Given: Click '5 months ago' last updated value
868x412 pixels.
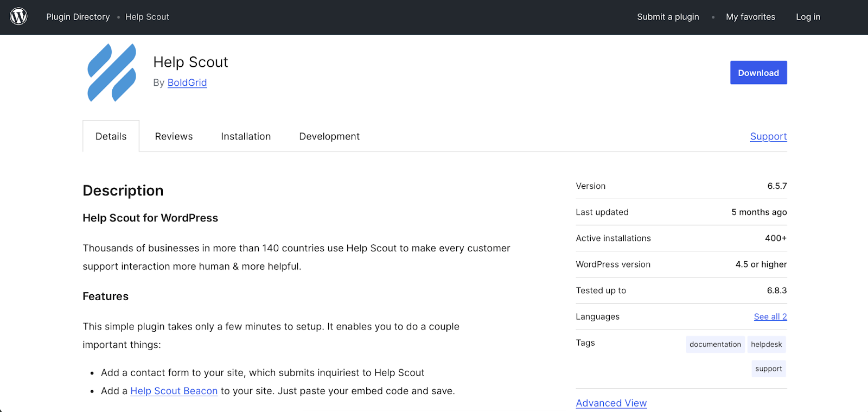Looking at the screenshot, I should 759,212.
